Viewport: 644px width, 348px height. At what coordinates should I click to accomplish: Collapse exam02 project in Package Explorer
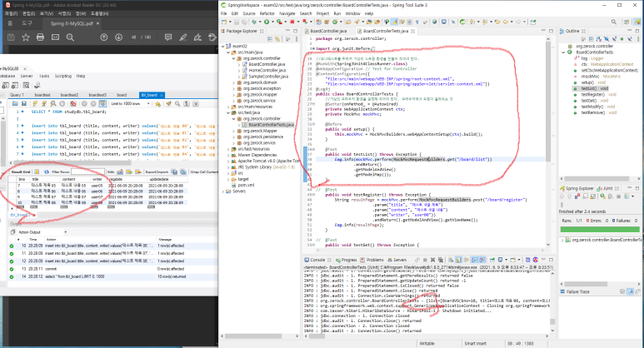click(223, 47)
